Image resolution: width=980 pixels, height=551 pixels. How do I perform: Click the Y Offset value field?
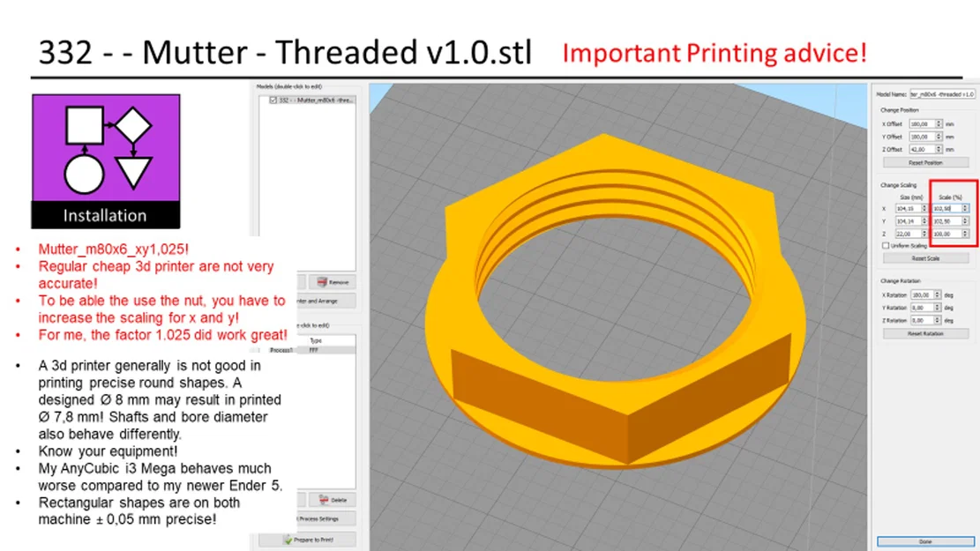922,137
